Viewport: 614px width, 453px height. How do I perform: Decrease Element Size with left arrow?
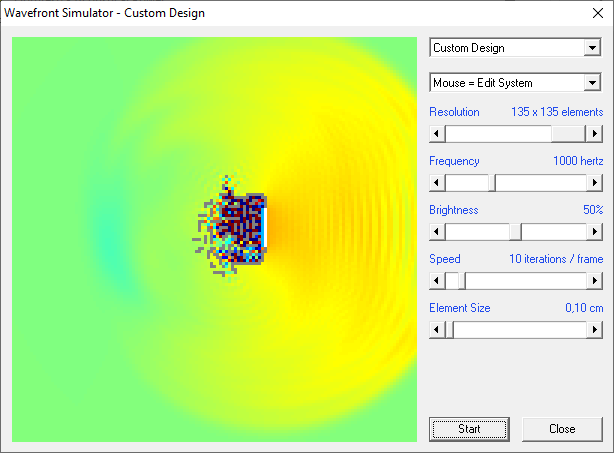point(437,330)
